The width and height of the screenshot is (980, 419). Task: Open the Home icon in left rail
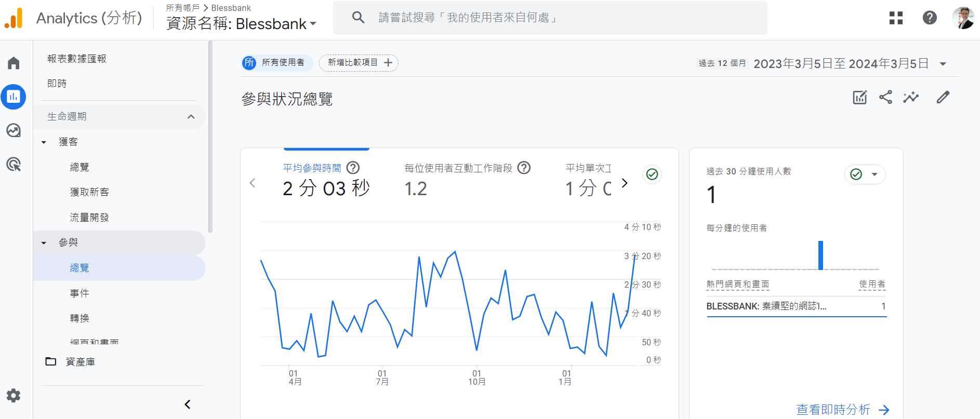pos(14,63)
